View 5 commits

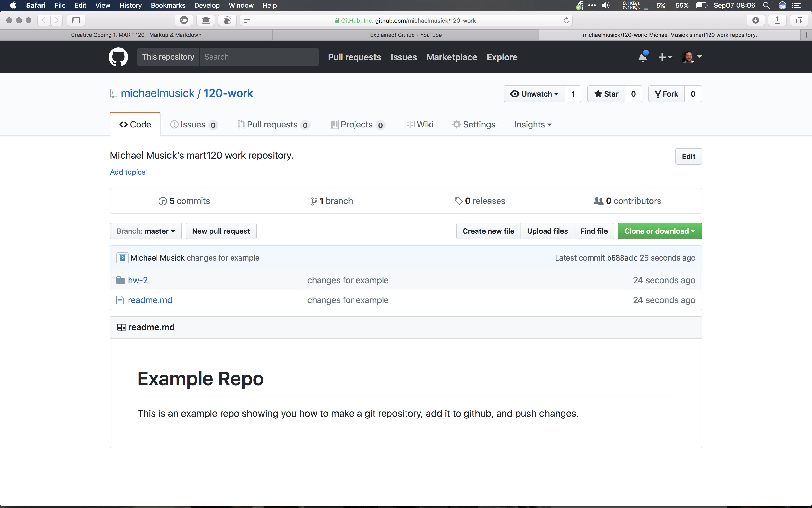(184, 201)
